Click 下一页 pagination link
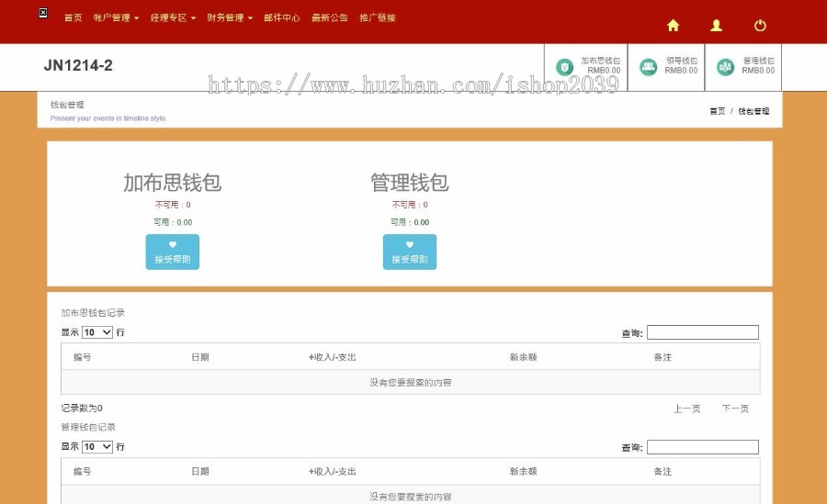827x504 pixels. (735, 409)
